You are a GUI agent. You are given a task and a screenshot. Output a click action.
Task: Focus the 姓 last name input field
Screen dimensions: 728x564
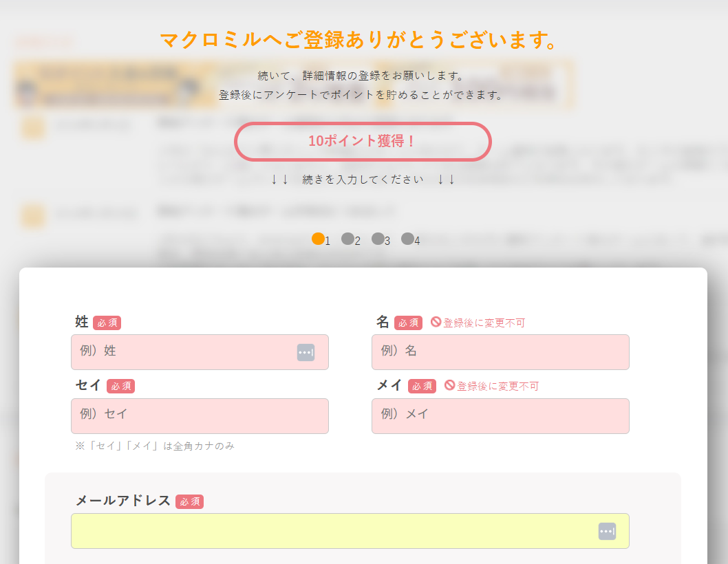click(x=186, y=352)
